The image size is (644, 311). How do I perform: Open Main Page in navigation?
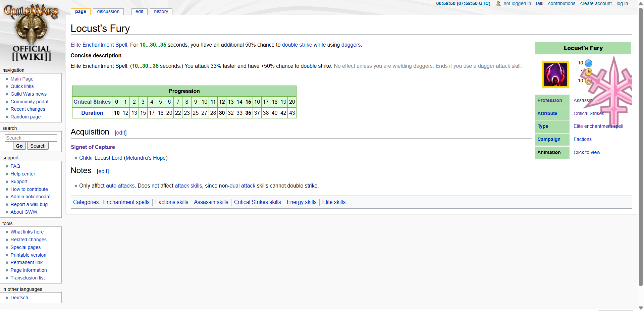pyautogui.click(x=22, y=79)
